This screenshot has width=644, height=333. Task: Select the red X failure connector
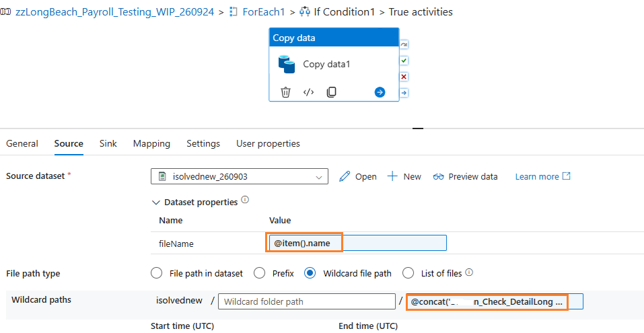404,77
